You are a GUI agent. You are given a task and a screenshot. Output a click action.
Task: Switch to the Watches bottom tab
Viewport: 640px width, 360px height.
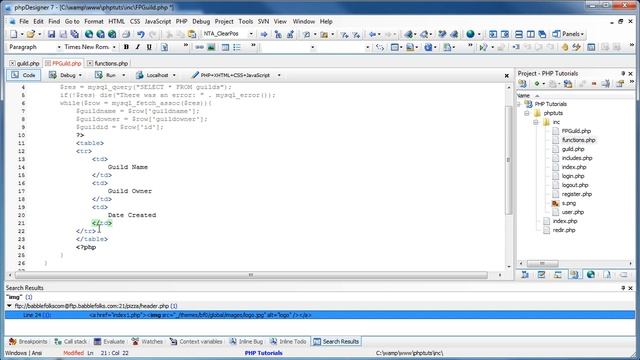(x=147, y=342)
